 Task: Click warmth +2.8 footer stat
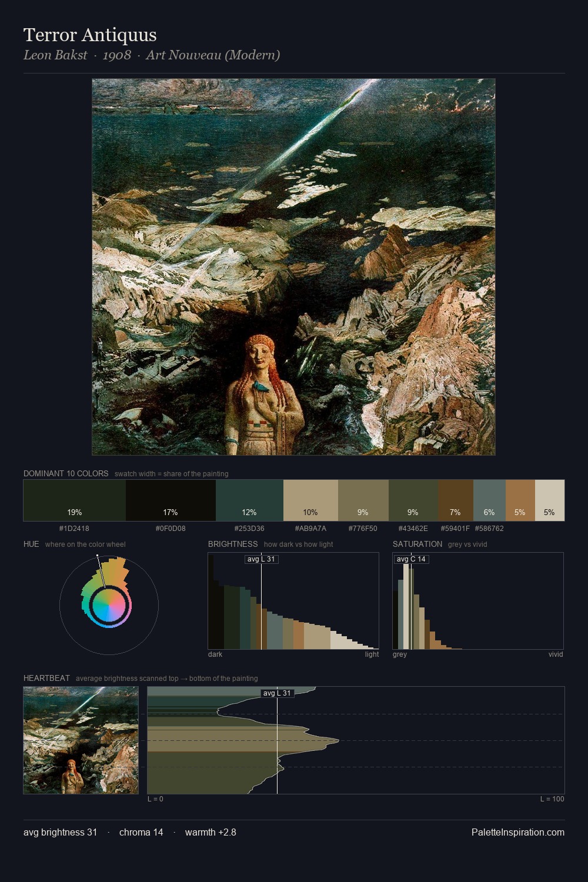pos(211,833)
